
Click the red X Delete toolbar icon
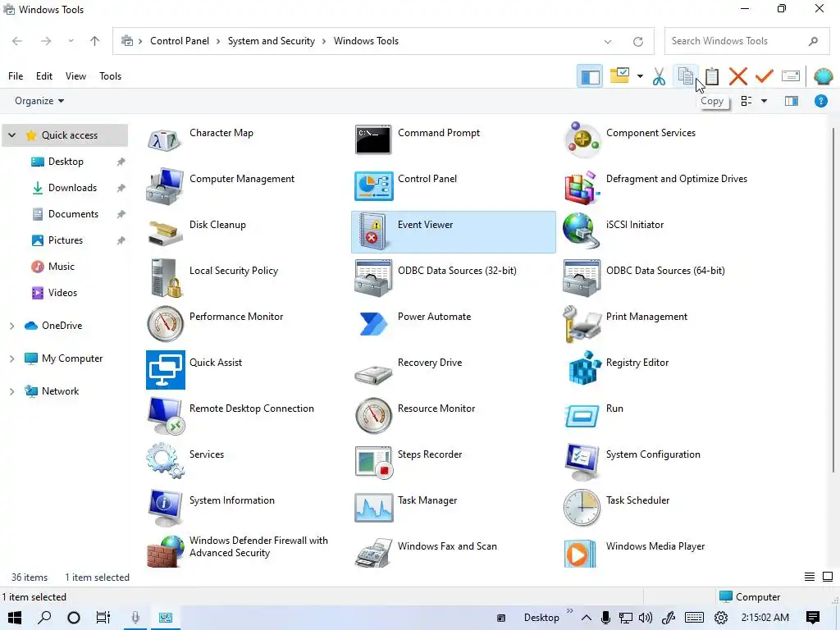(x=738, y=76)
